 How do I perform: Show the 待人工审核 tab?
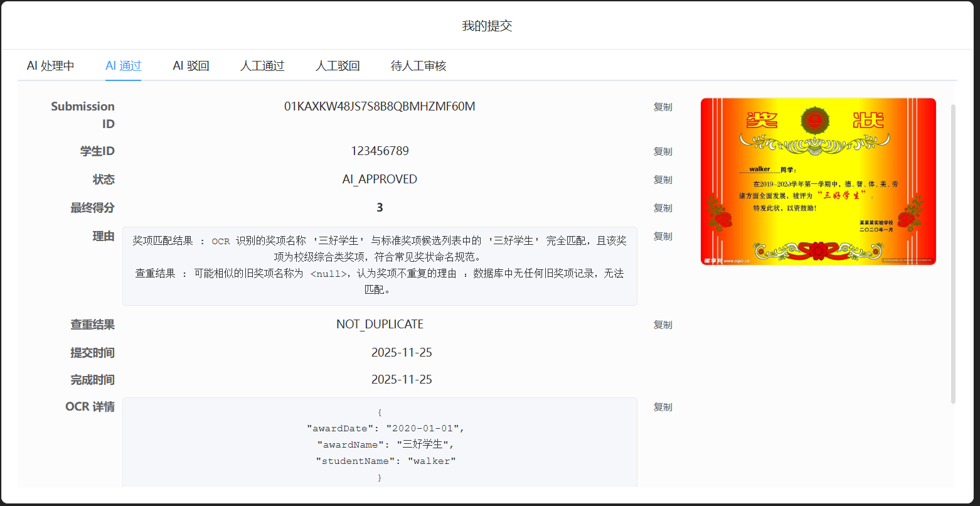[418, 66]
